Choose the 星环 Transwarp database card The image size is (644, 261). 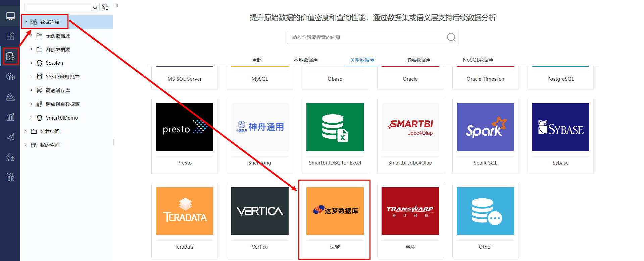[x=410, y=220]
